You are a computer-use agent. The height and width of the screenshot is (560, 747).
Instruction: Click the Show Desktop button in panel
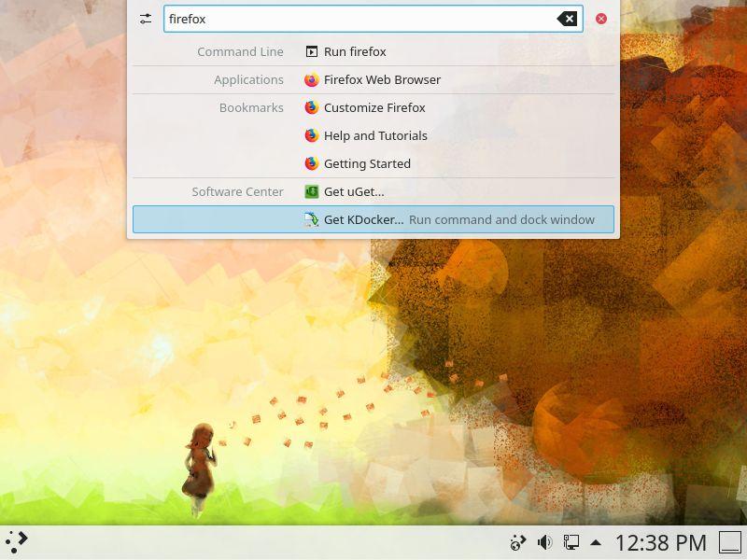[x=730, y=542]
